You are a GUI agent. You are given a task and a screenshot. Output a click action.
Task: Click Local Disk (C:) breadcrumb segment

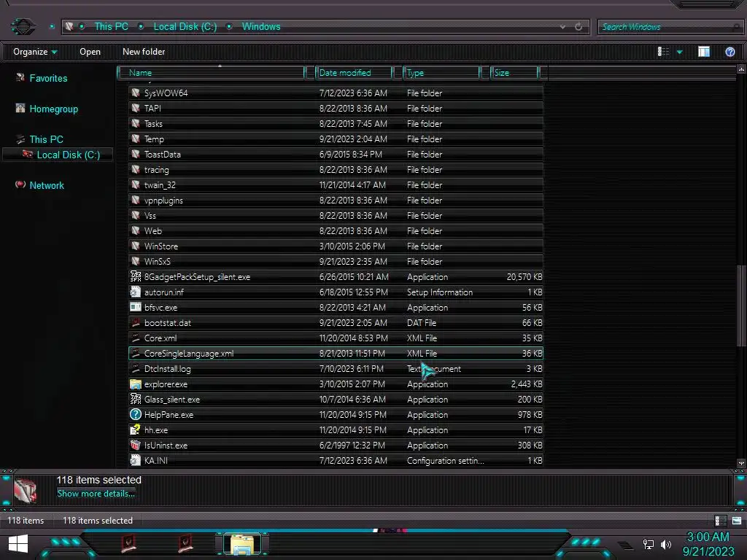coord(185,27)
